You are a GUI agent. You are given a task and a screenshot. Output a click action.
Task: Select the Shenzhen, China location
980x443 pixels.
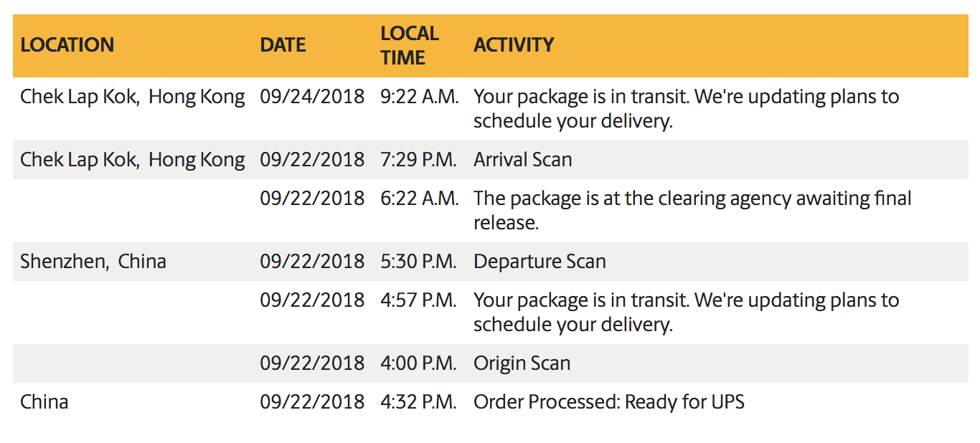pyautogui.click(x=93, y=261)
